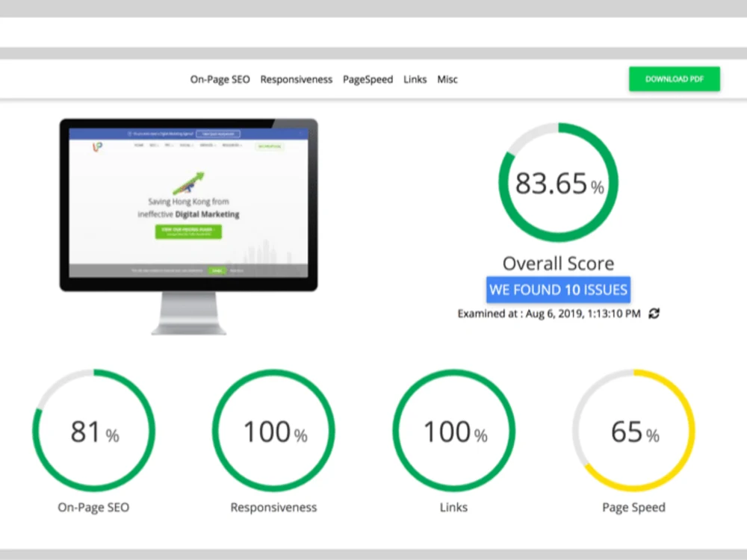The width and height of the screenshot is (747, 560).
Task: Click the Overall Score label
Action: pos(558,264)
